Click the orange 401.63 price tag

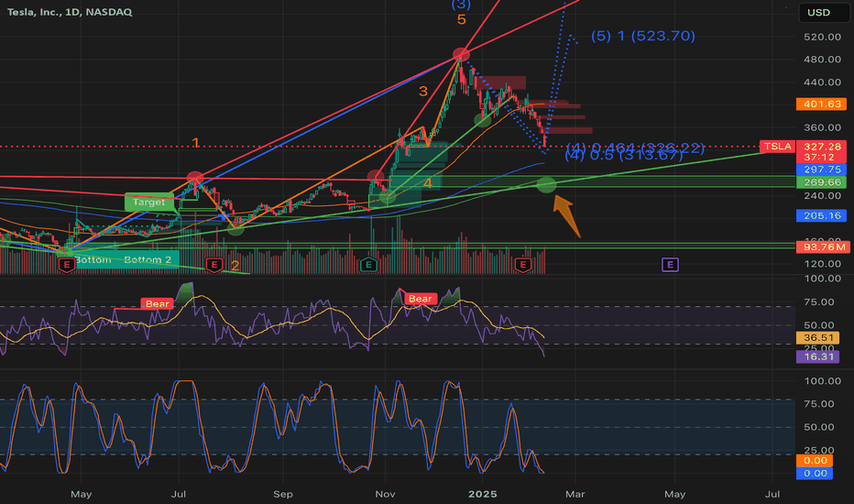click(x=821, y=104)
